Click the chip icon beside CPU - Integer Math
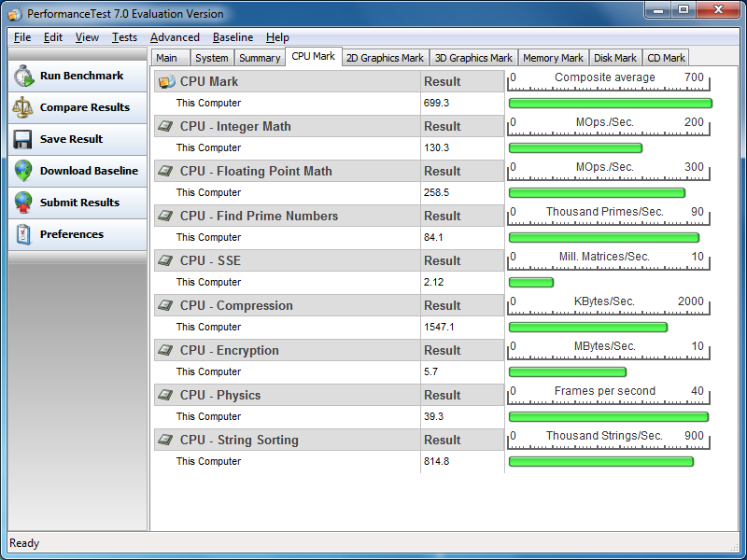Viewport: 747px width, 560px height. point(165,126)
